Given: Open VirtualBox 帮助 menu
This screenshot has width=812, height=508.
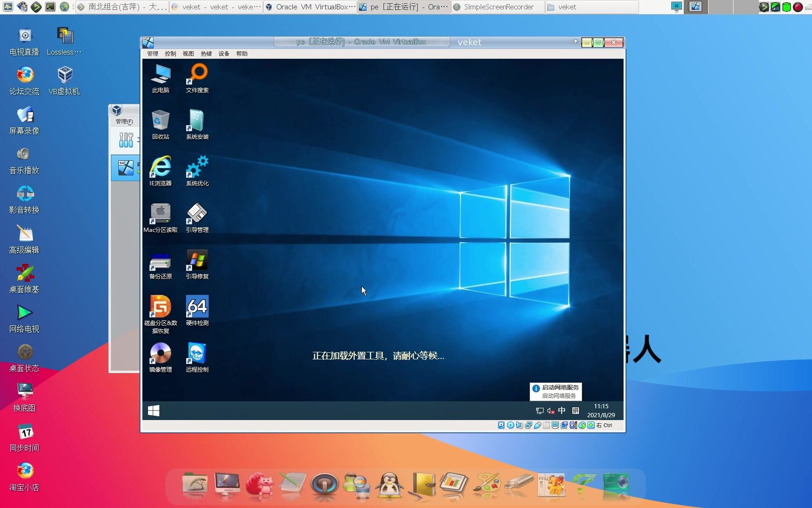Looking at the screenshot, I should coord(242,54).
